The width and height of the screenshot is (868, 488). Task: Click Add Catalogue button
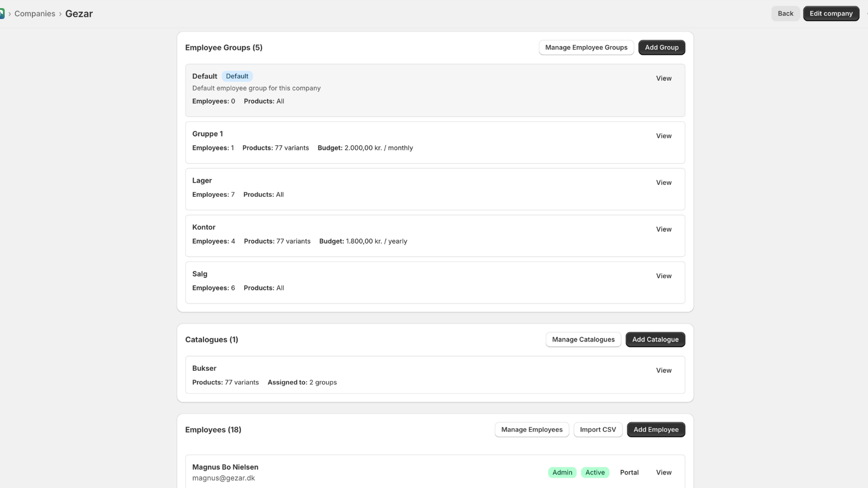pos(655,340)
